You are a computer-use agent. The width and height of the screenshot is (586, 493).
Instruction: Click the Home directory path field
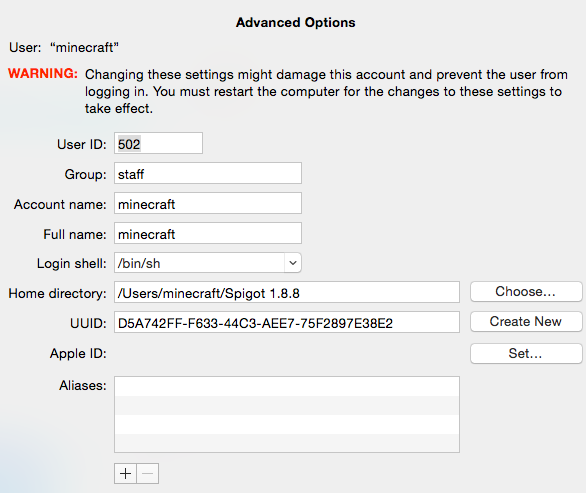coord(287,292)
